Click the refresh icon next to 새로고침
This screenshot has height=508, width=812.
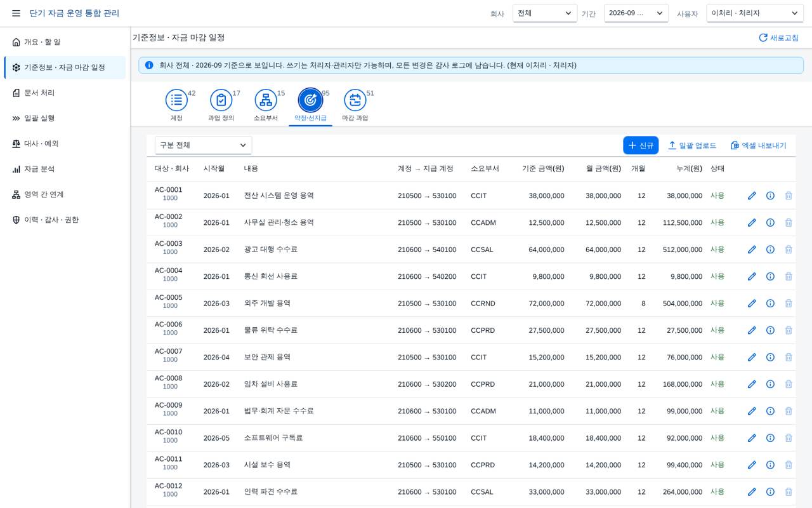pos(763,37)
